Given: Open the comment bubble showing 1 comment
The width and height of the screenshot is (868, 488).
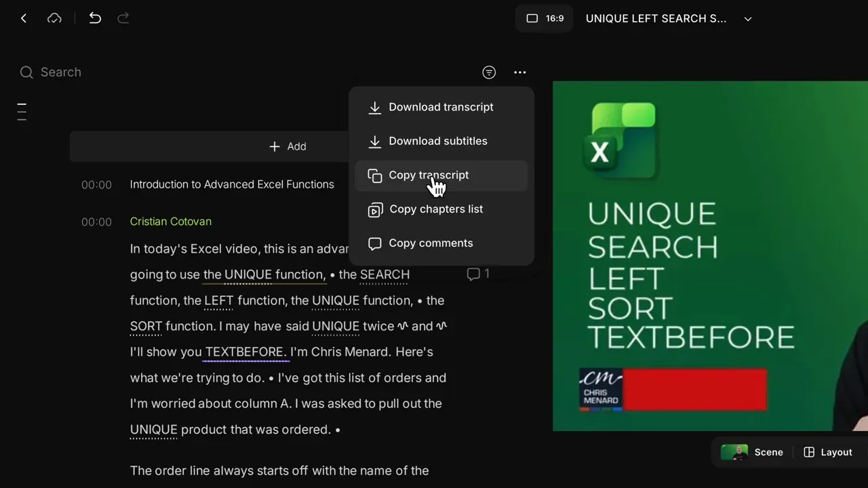Looking at the screenshot, I should (478, 274).
